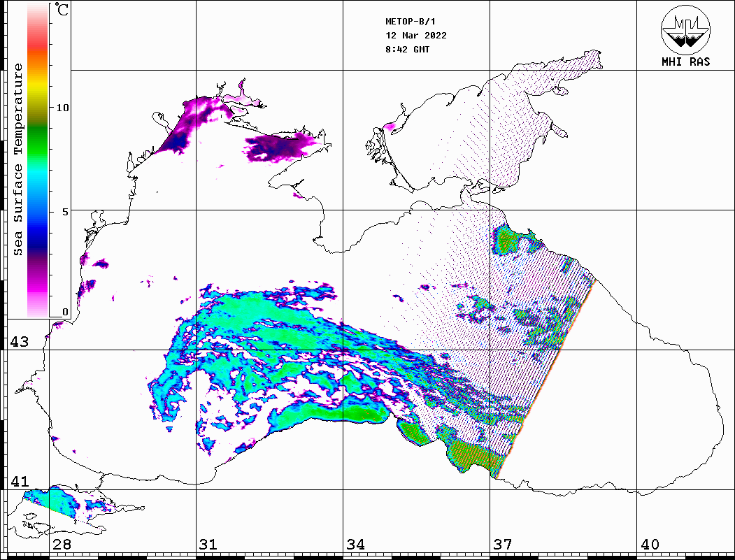
Task: Click the purple cold patch near Odessa coast
Action: click(x=192, y=123)
